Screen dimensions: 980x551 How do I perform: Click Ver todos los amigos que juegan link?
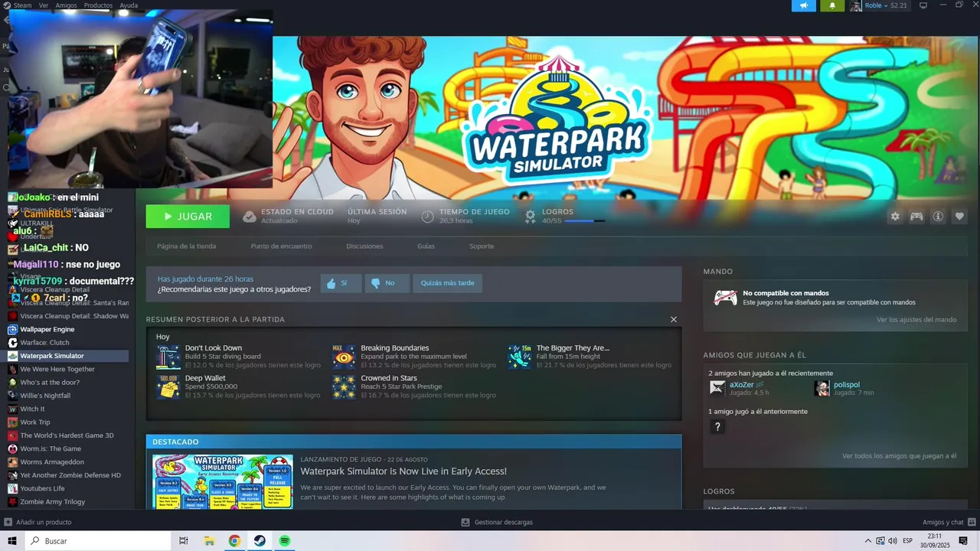point(899,456)
